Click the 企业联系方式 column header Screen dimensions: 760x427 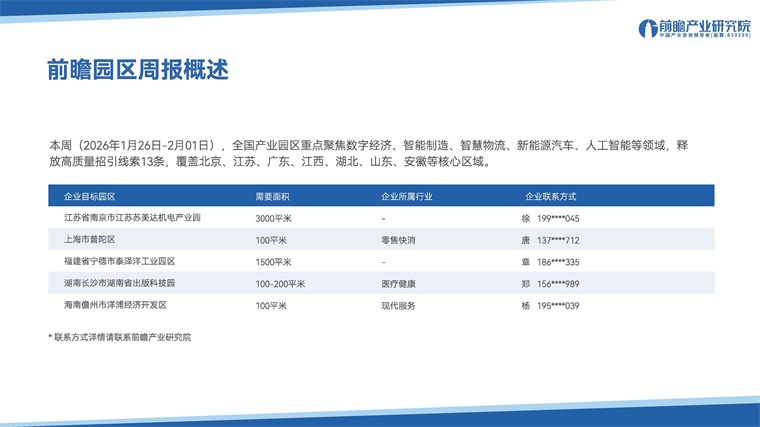(550, 196)
